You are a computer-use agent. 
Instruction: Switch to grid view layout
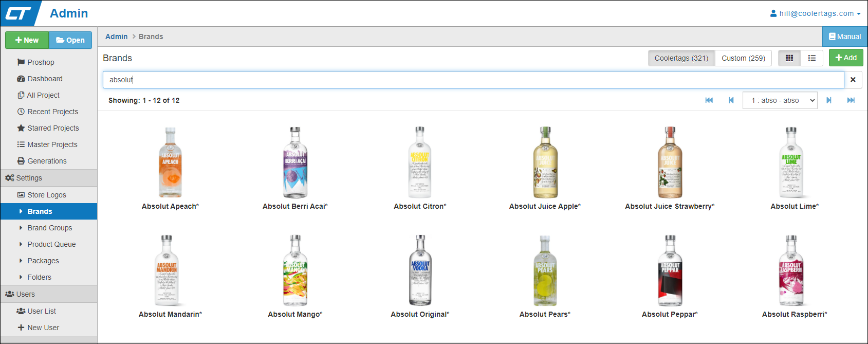(x=789, y=58)
